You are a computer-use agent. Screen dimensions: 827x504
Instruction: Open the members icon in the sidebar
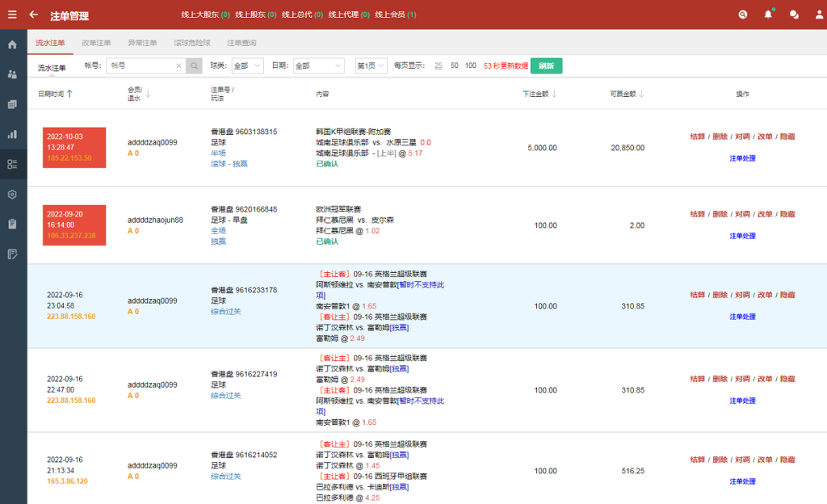12,75
